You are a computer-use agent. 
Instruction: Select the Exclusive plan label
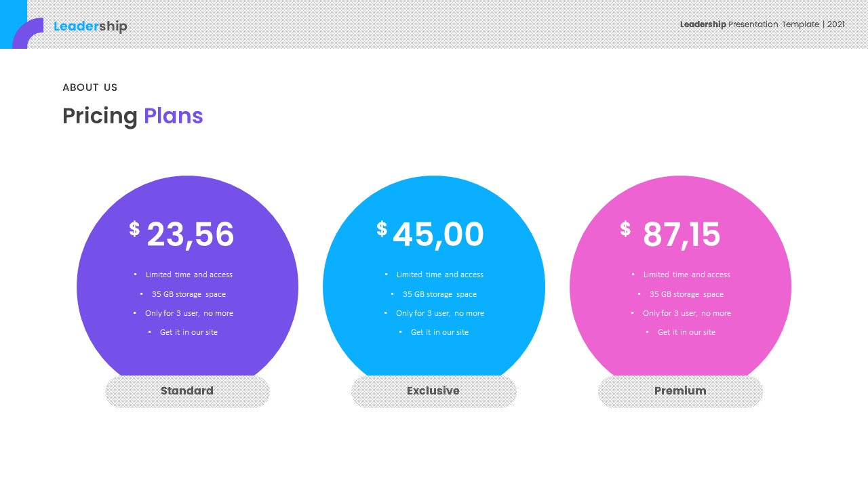(433, 391)
